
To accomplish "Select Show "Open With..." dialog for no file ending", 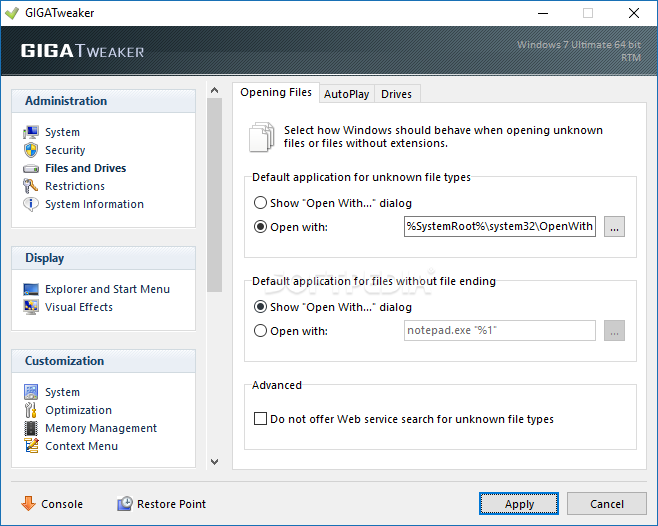I will [x=261, y=307].
